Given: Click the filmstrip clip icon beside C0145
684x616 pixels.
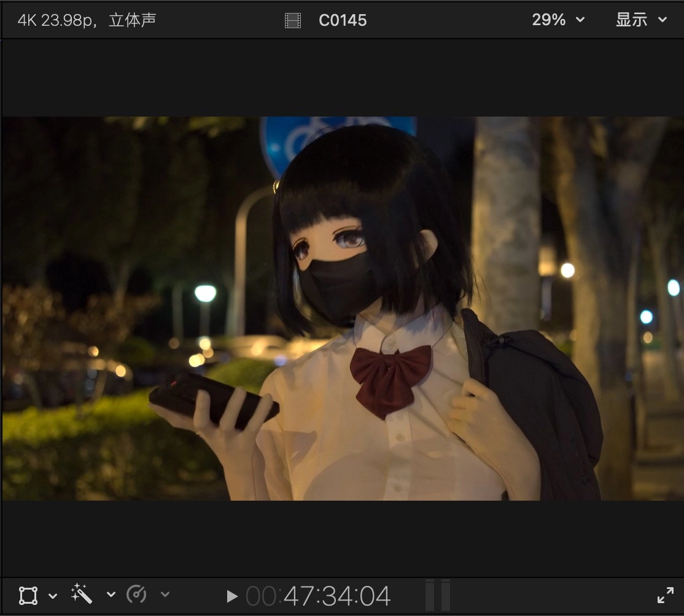Looking at the screenshot, I should click(x=293, y=20).
